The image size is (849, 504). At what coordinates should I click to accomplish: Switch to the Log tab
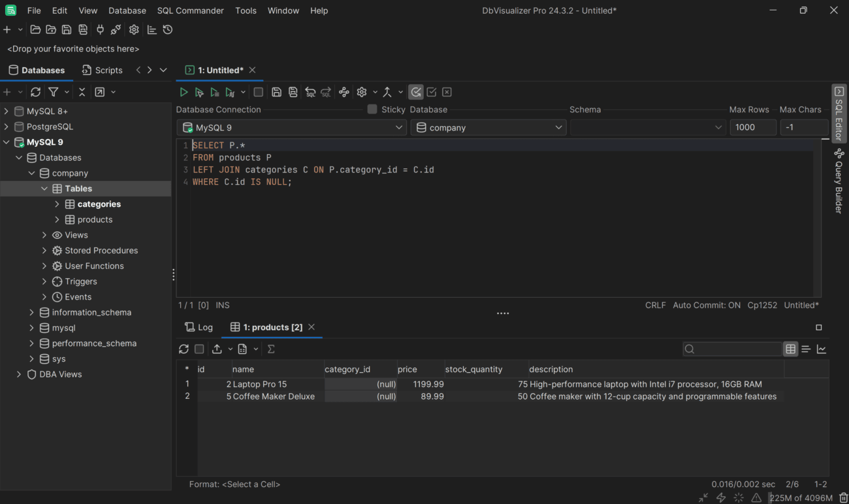point(199,327)
